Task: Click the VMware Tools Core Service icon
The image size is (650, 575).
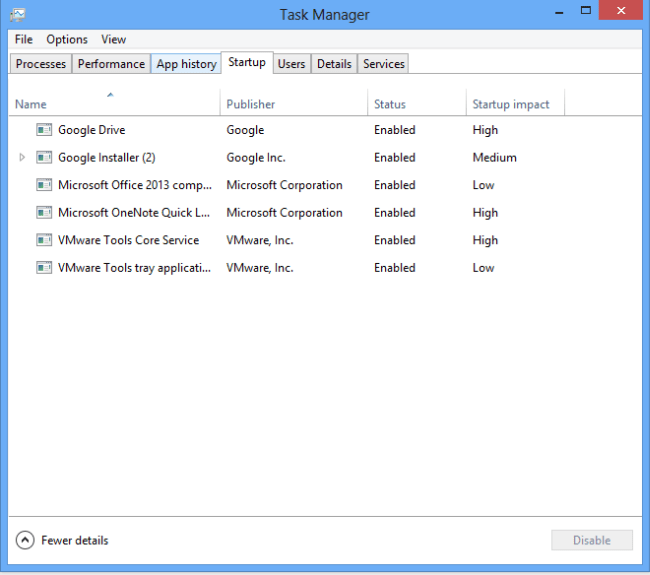Action: click(x=44, y=240)
